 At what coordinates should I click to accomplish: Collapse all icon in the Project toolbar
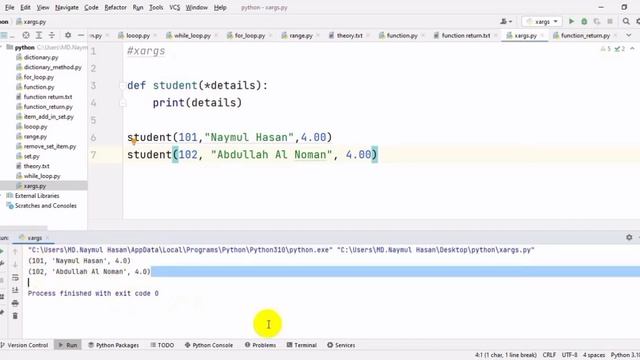[x=52, y=36]
